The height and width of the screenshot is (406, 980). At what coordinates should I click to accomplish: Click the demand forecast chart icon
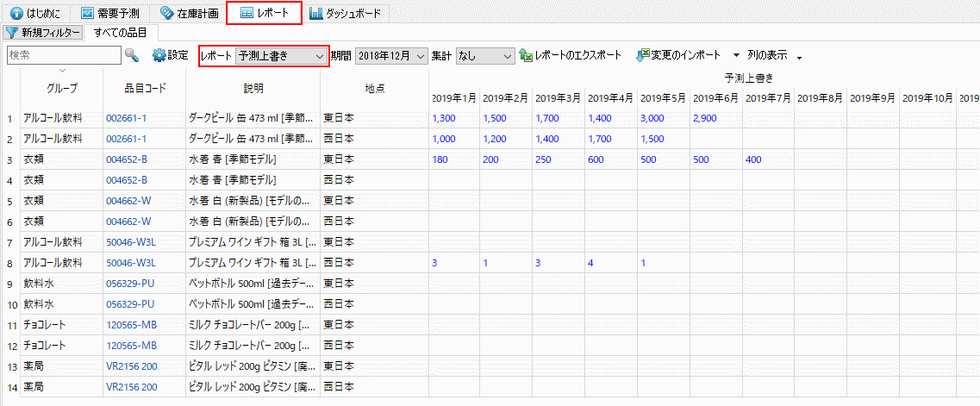click(x=87, y=14)
